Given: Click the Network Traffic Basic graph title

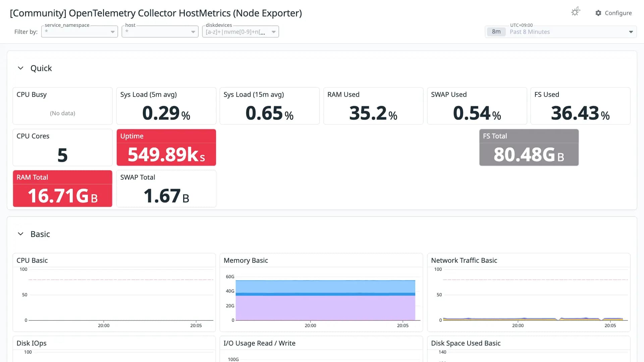Looking at the screenshot, I should [x=464, y=260].
